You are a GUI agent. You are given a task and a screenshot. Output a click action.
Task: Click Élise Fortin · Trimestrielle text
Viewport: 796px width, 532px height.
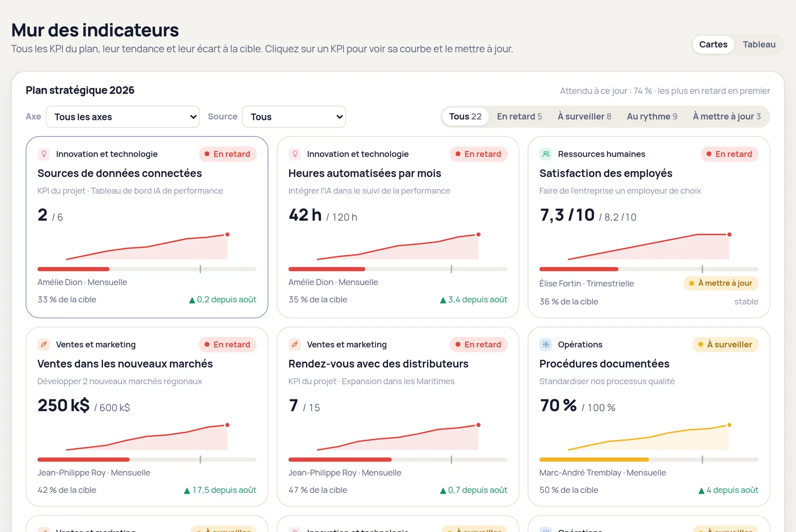point(587,283)
